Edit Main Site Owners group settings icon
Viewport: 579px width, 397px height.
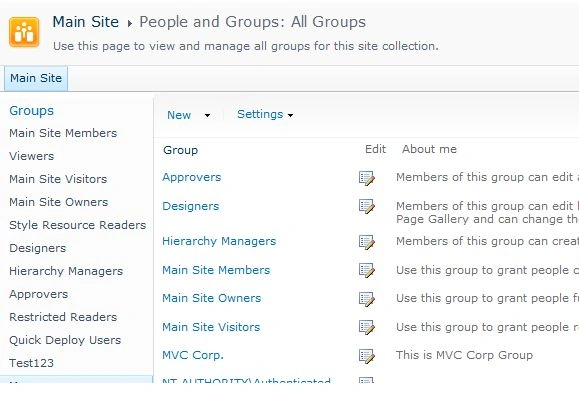coord(367,299)
